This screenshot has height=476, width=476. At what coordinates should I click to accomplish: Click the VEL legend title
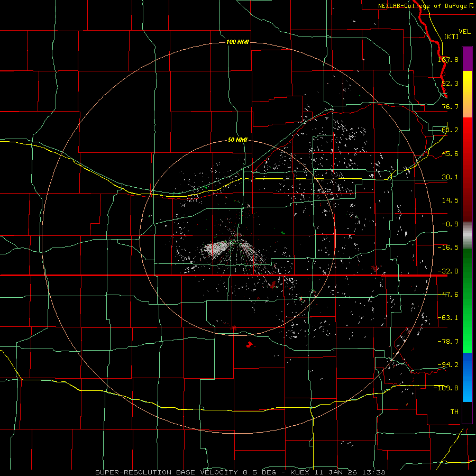[464, 32]
